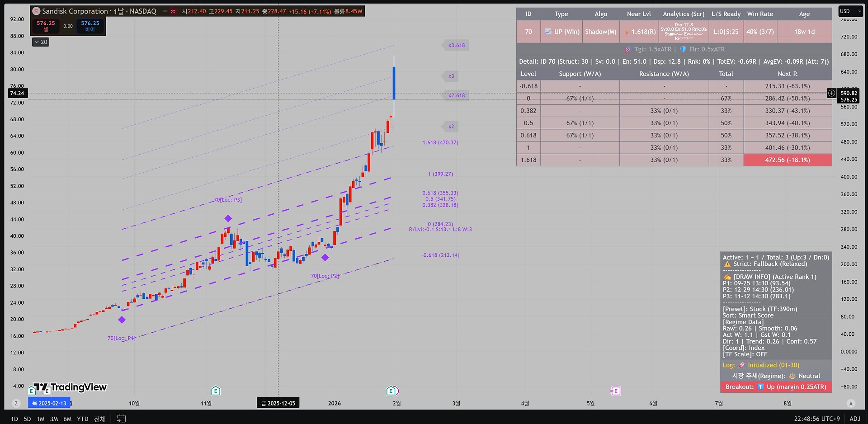Click the purple diamond above the P1 label
Viewport: 868px width, 424px height.
122,320
